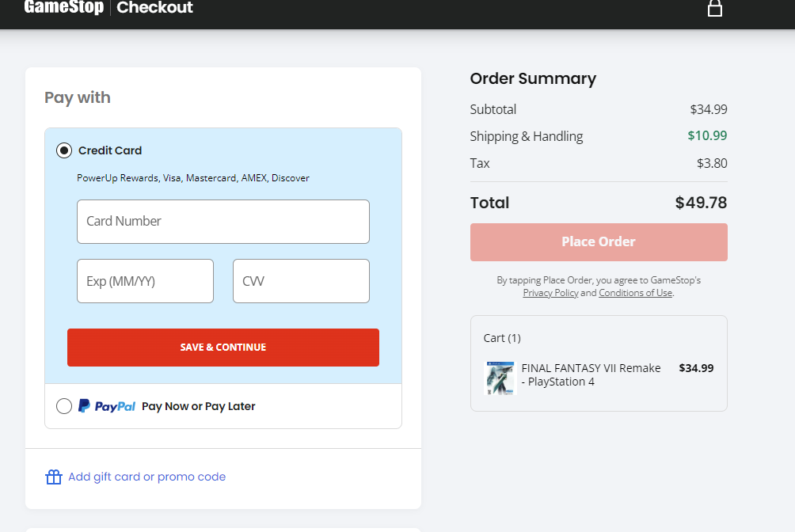Click the Tax amount $3.80
Screen dimensions: 795x532
712,163
